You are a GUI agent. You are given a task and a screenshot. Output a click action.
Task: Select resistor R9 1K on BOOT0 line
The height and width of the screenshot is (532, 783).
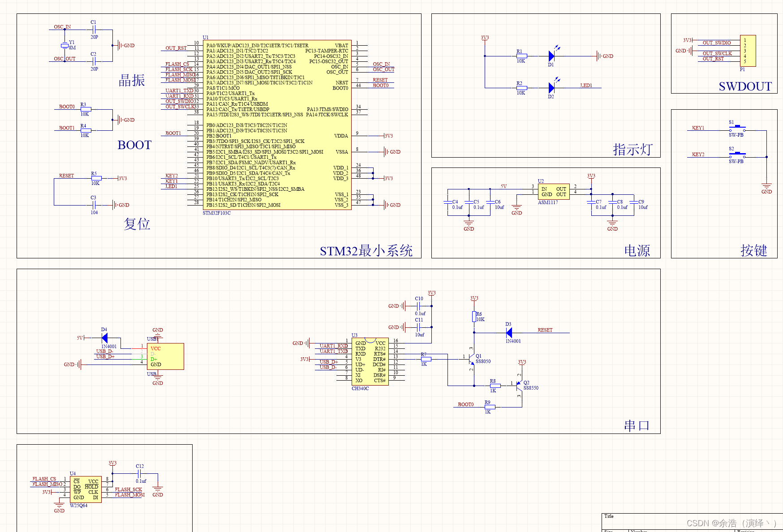tap(490, 407)
